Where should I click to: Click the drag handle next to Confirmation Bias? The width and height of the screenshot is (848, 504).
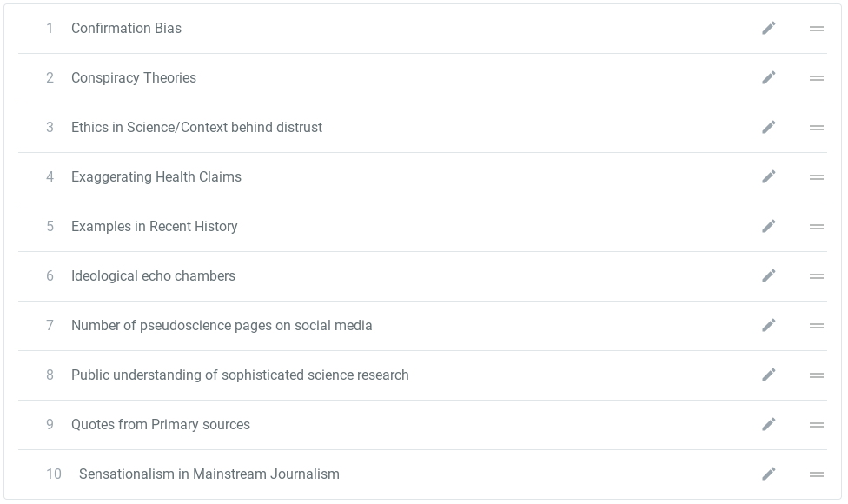(816, 28)
